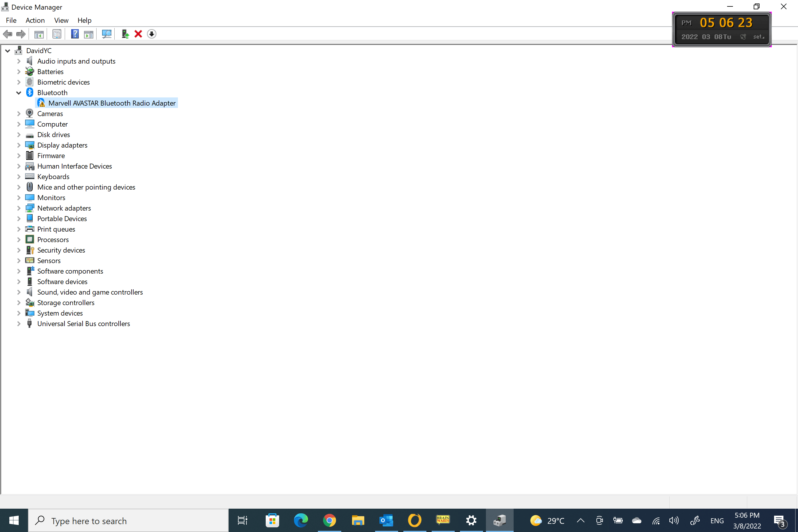Select the Sound, video and game controllers item

click(x=90, y=292)
